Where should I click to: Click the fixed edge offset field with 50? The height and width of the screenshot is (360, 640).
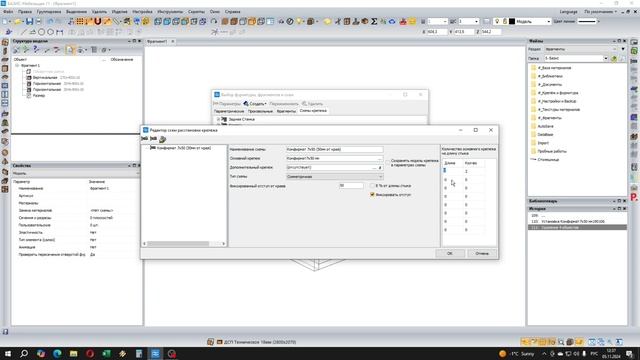tap(351, 186)
